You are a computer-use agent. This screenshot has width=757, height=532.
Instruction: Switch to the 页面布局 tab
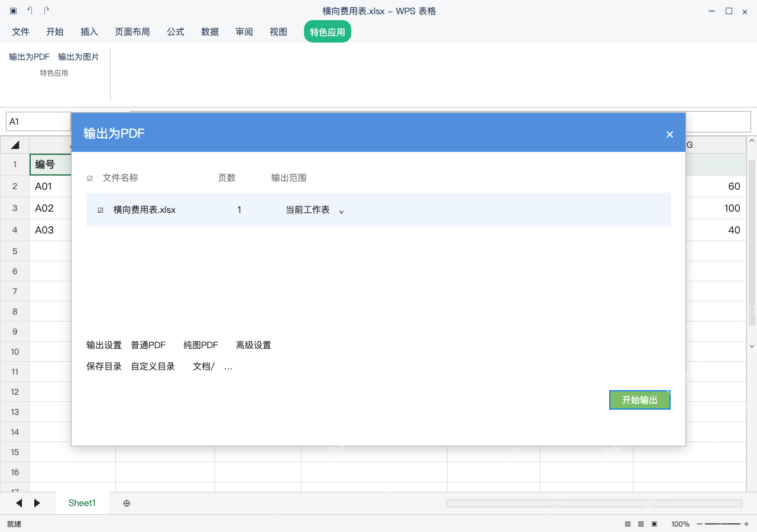coord(132,32)
